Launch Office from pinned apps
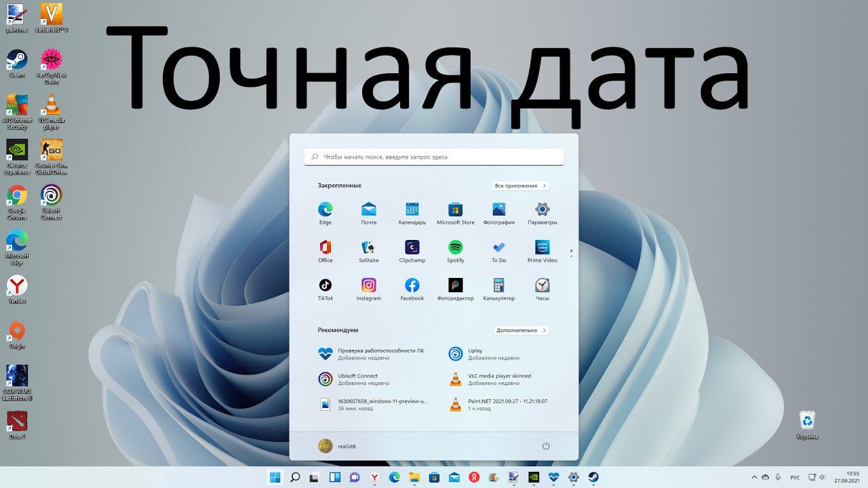The image size is (868, 488). 325,251
